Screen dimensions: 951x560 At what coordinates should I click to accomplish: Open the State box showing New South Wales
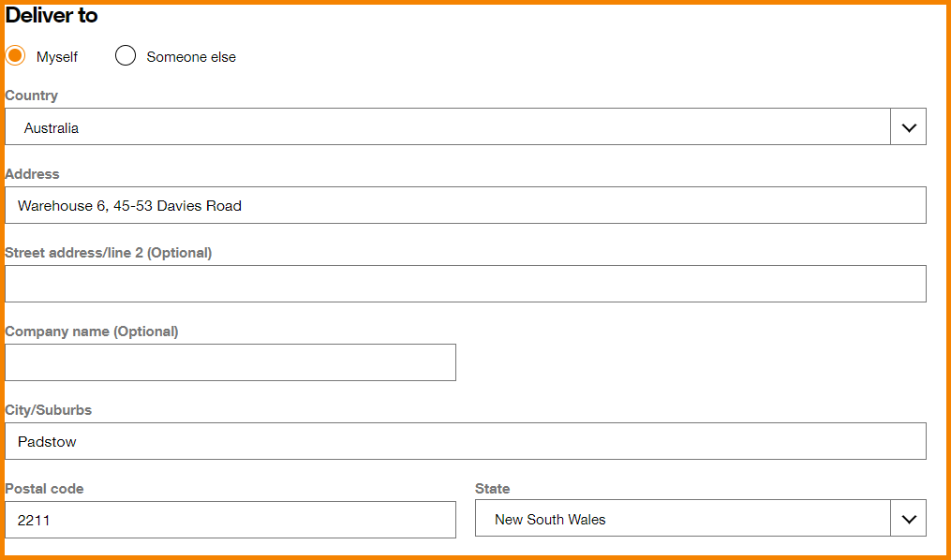pyautogui.click(x=682, y=519)
